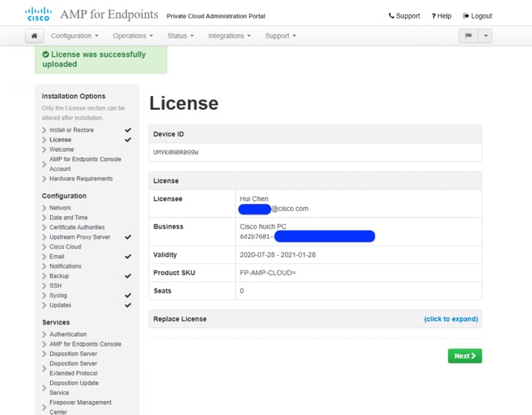Open Authentication service settings
Viewport: 532px width, 415px height.
tap(68, 335)
